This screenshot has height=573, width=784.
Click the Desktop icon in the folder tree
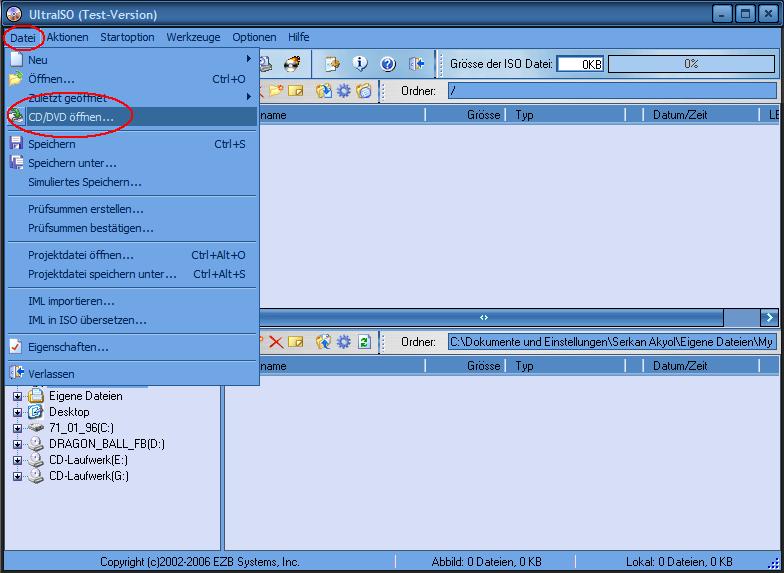(36, 412)
